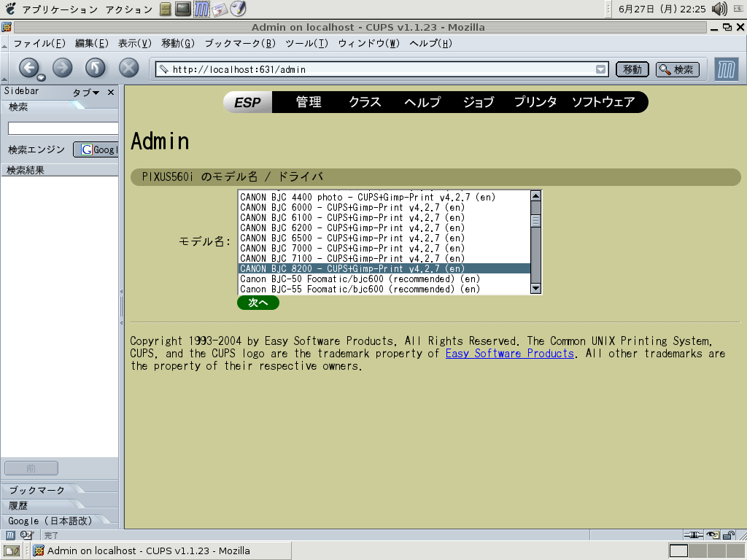This screenshot has width=747, height=560.
Task: Open the ツール(T) menu
Action: point(307,43)
